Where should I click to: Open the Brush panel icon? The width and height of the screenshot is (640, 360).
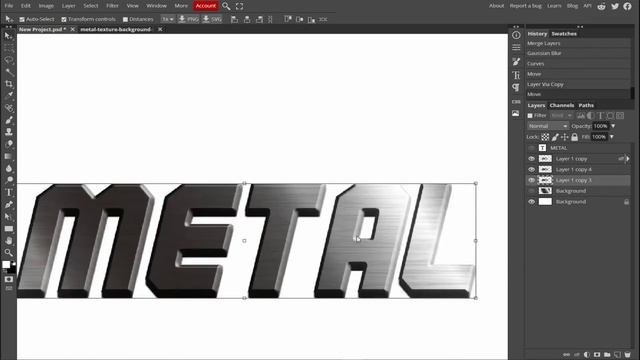pos(516,62)
